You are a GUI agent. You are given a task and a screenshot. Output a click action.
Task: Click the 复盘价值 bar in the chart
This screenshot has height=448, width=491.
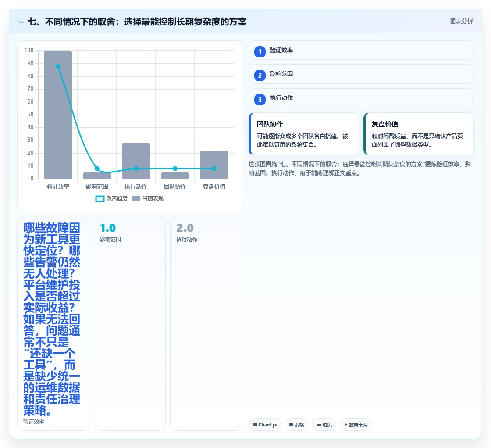214,165
